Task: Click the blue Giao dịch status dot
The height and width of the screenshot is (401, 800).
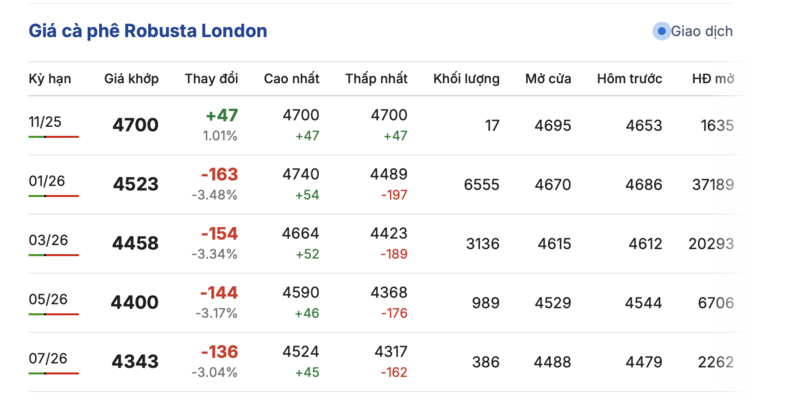Action: (x=661, y=31)
